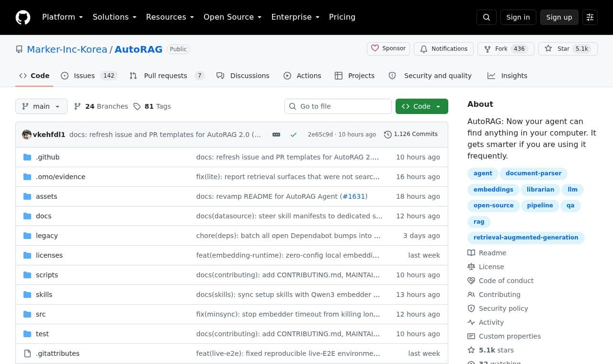
Task: Open the green Code clone dropdown
Action: [x=422, y=106]
